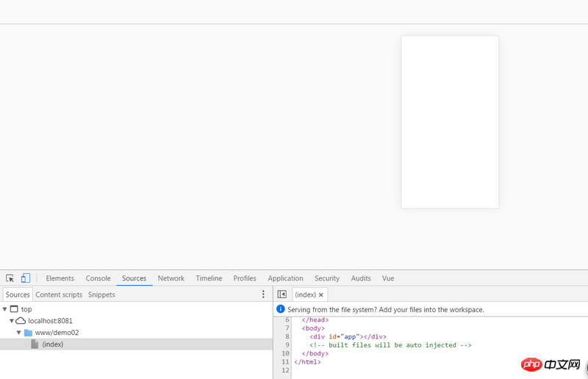Switch to the Application tab
The width and height of the screenshot is (588, 379).
click(285, 278)
